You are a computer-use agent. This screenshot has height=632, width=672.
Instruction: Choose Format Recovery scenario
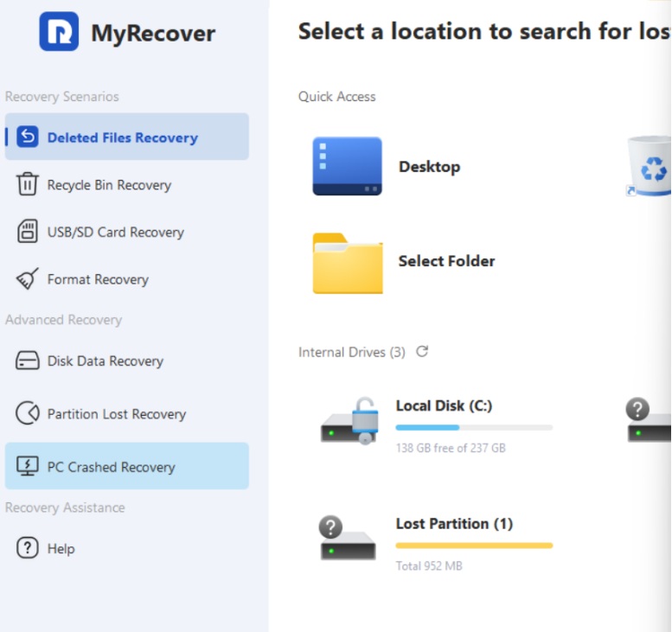[x=127, y=279]
